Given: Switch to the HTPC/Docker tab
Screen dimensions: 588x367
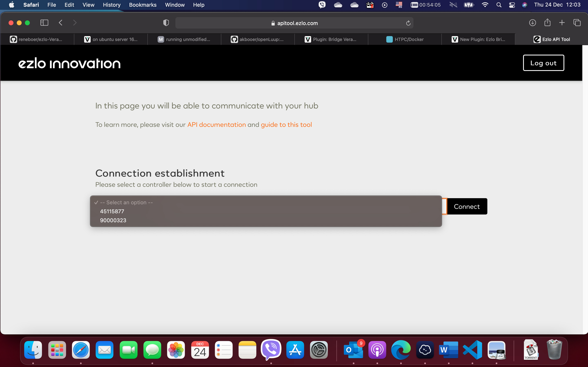Looking at the screenshot, I should point(405,39).
